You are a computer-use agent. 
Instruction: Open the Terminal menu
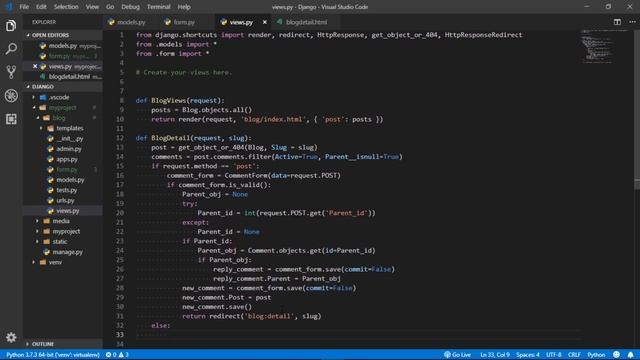pos(158,7)
